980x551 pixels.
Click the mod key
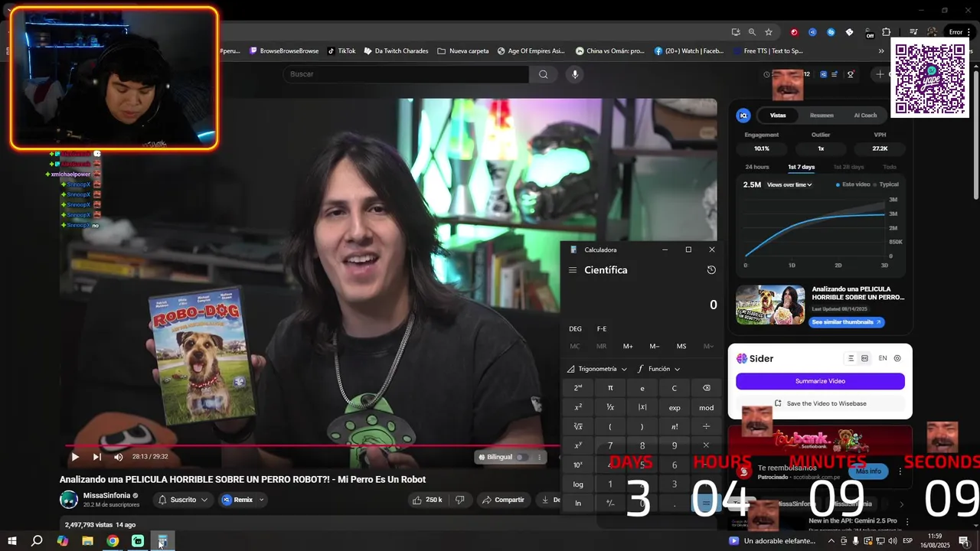click(x=707, y=407)
